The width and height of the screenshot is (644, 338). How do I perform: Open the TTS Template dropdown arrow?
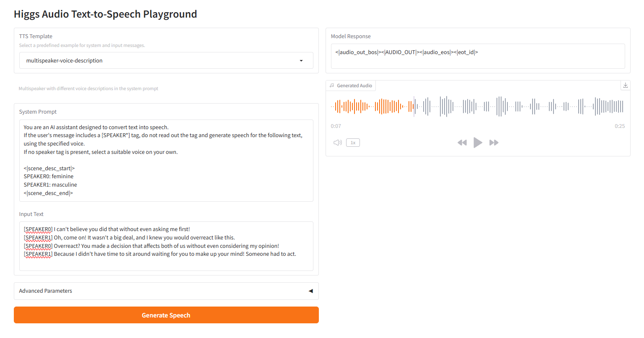(x=301, y=61)
